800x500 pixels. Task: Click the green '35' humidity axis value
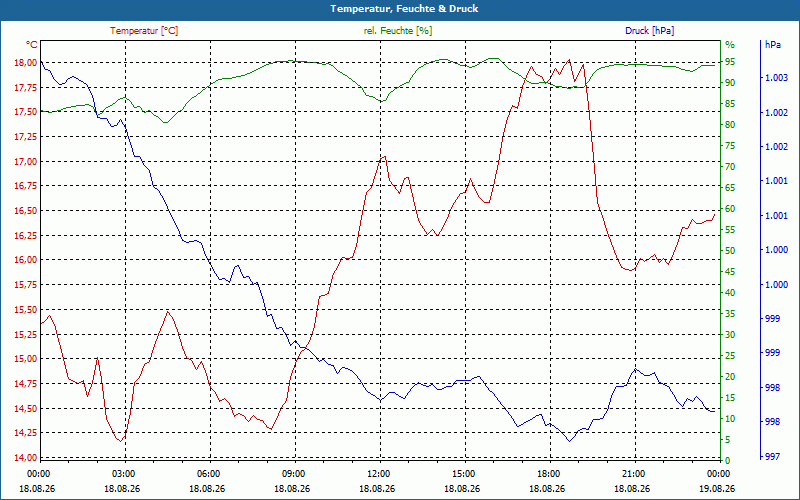coord(730,314)
